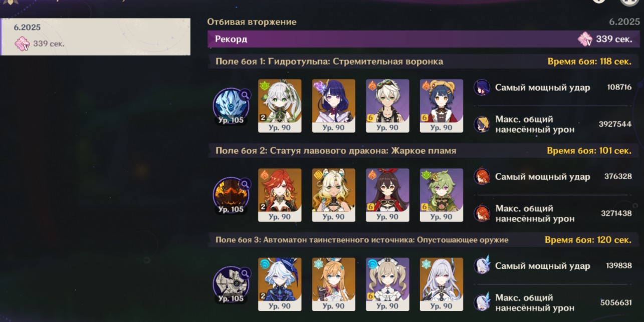Select Amber portrait in Battlefield 2
The image size is (644, 322).
click(x=387, y=195)
